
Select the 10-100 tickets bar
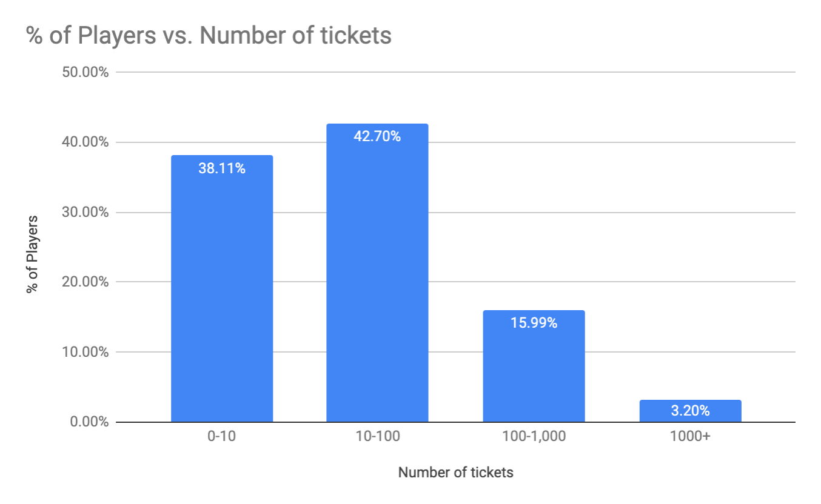[377, 273]
